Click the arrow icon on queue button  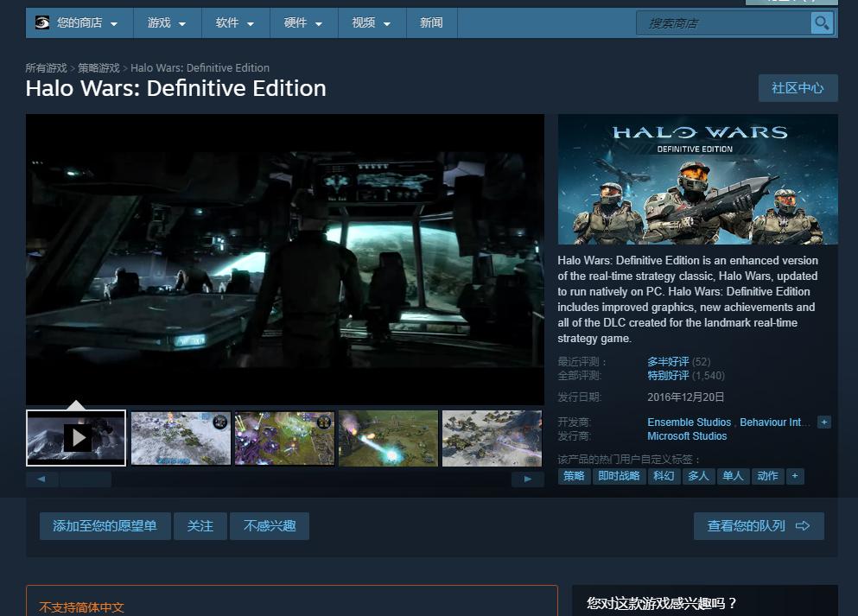point(803,526)
